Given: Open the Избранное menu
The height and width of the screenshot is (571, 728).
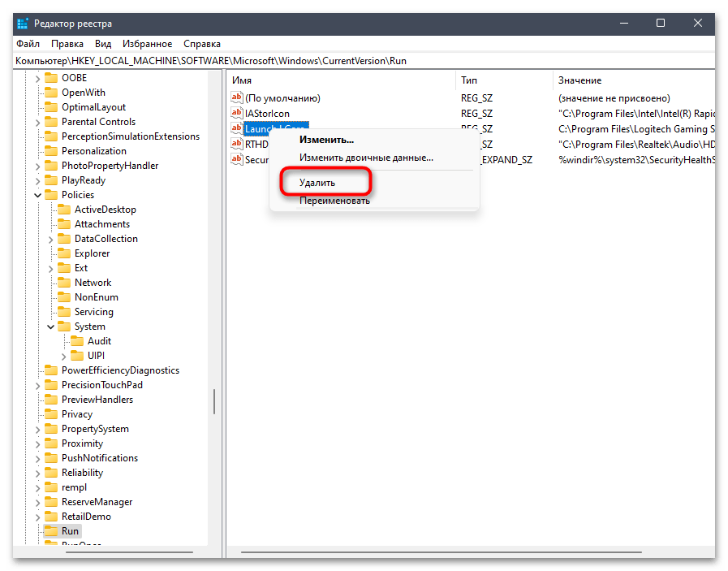Looking at the screenshot, I should 147,44.
